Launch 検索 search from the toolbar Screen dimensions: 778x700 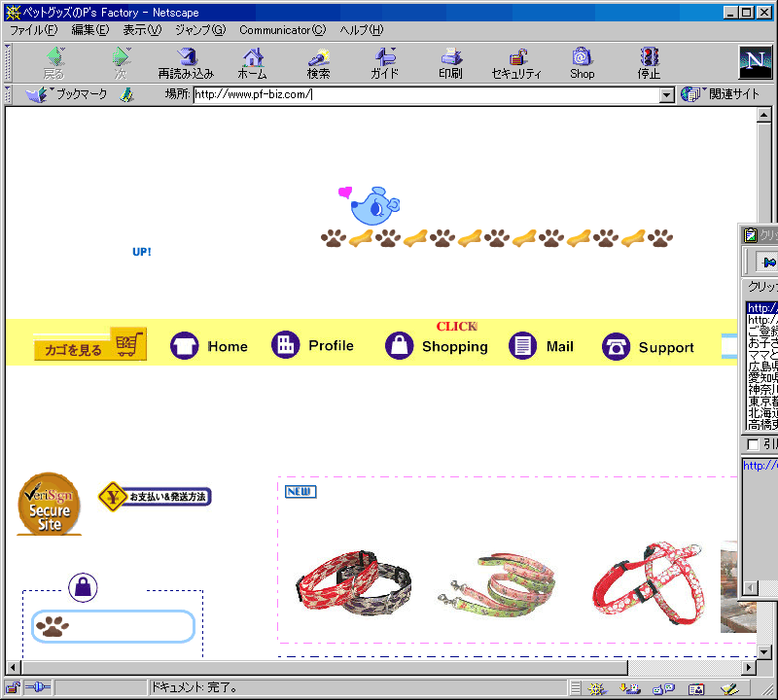coord(319,63)
